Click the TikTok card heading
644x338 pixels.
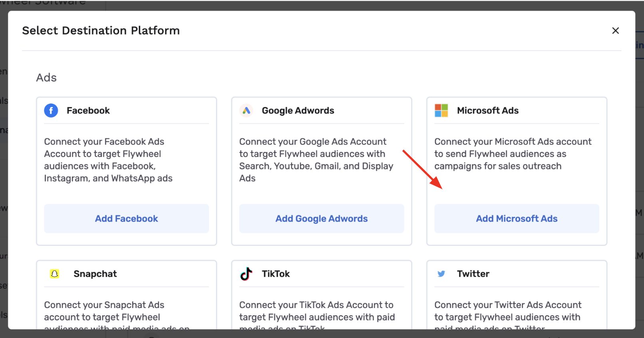[x=276, y=274]
